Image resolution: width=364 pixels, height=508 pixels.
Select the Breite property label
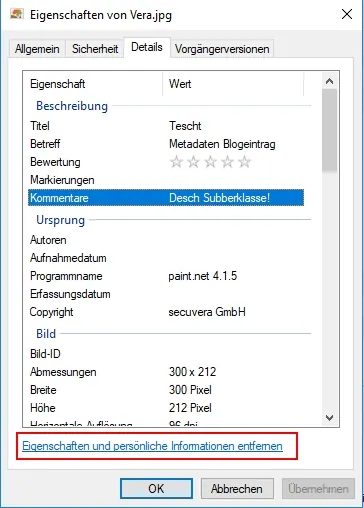(43, 390)
